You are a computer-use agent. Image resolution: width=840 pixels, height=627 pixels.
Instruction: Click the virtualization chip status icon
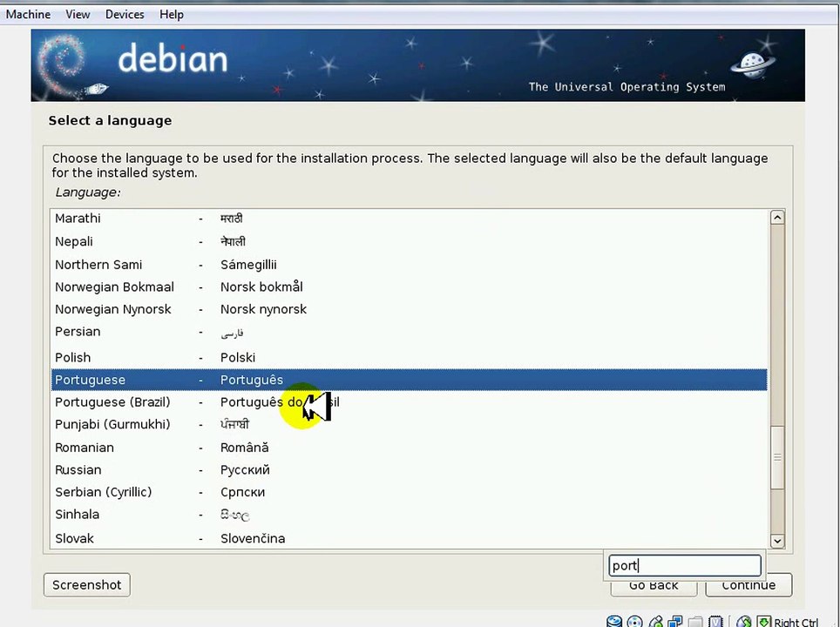[x=715, y=621]
